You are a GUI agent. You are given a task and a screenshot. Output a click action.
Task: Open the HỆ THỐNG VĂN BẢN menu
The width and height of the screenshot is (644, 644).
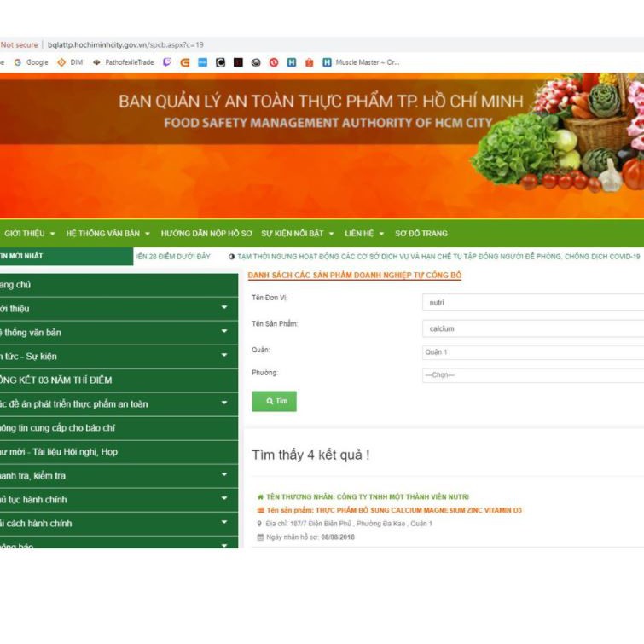[107, 233]
